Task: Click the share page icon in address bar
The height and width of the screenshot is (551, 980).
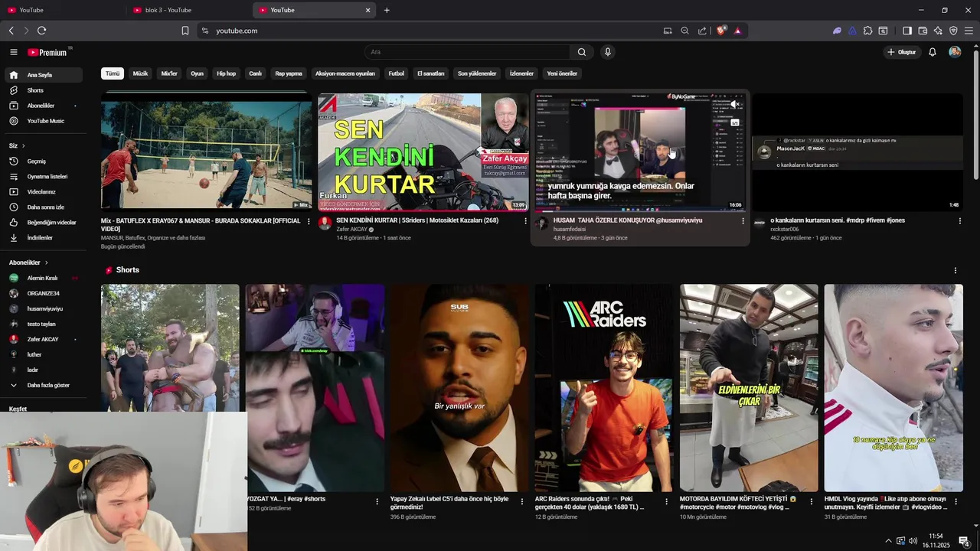Action: pyautogui.click(x=702, y=31)
